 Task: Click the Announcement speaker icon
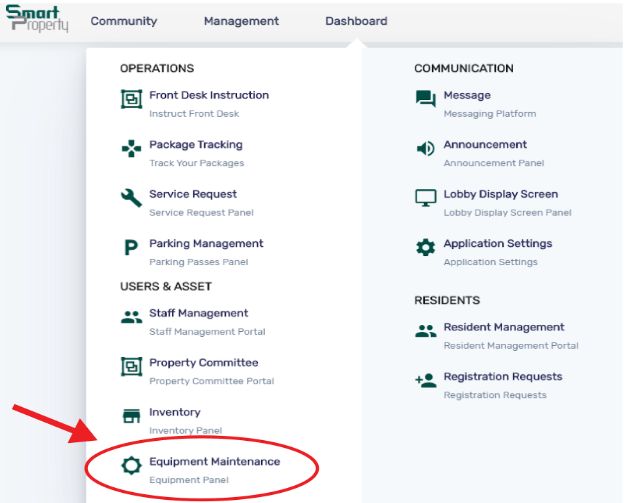coord(426,149)
